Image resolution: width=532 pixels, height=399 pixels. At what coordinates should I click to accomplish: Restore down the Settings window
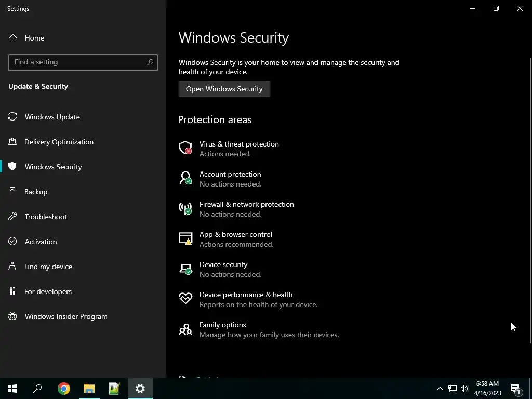[x=496, y=8]
